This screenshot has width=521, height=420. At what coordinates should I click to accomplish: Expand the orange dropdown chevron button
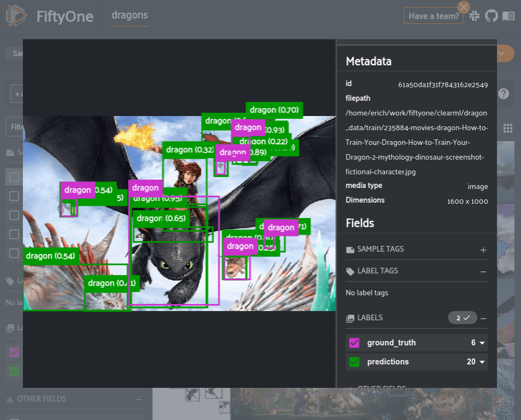(501, 53)
